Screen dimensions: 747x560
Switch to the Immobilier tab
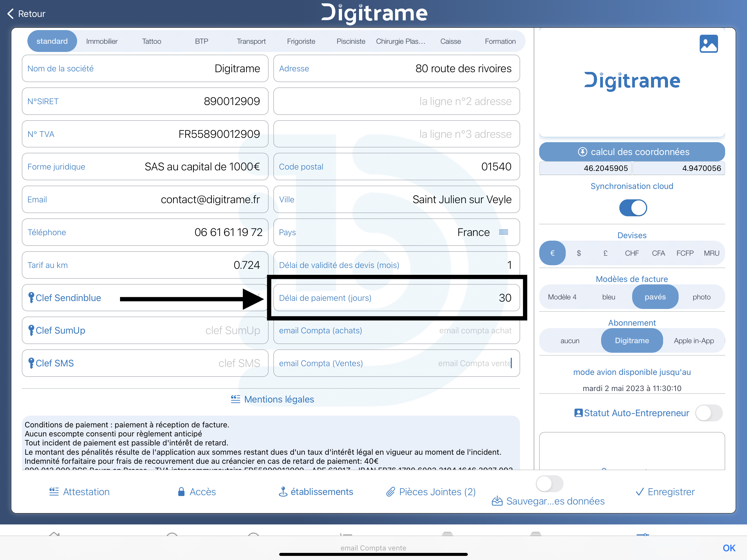tap(102, 41)
